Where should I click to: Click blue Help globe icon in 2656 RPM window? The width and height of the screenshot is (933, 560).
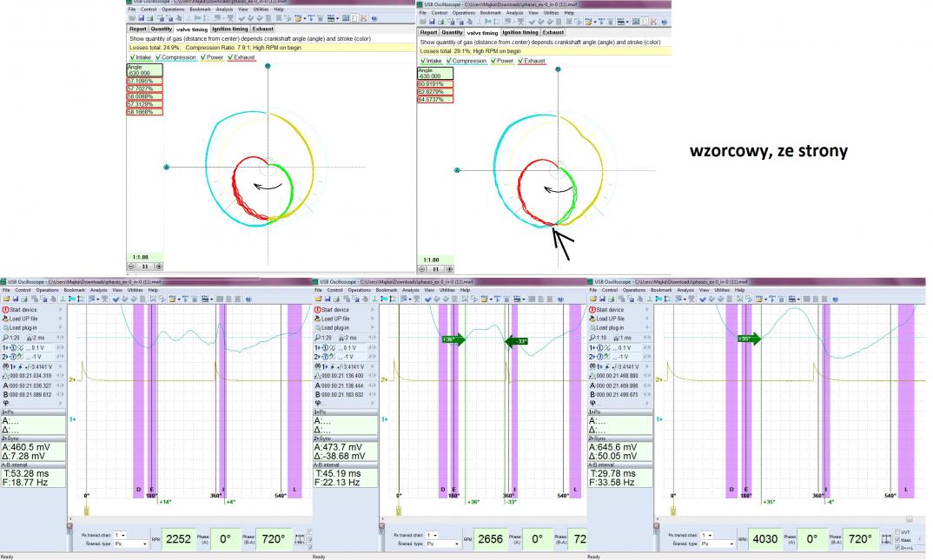[x=561, y=299]
